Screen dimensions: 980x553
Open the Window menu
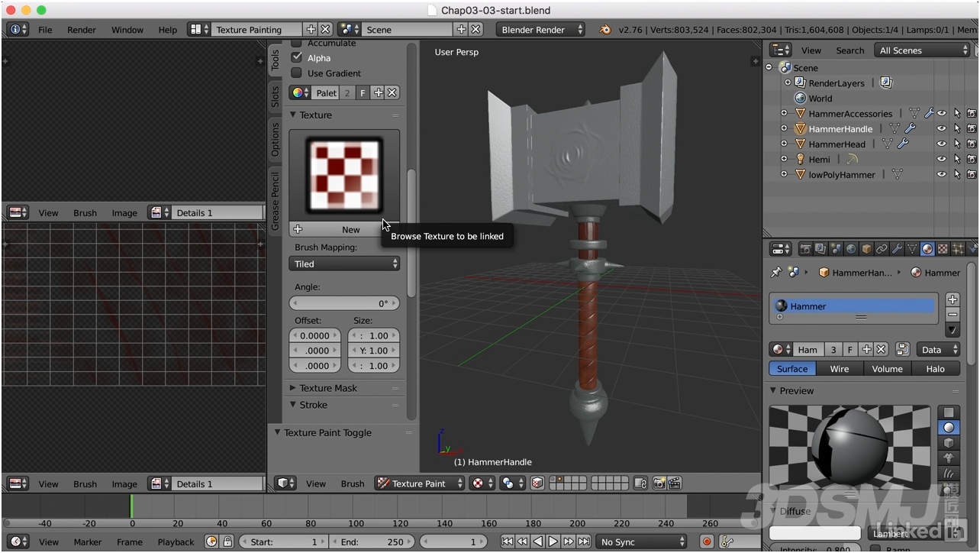coord(127,30)
